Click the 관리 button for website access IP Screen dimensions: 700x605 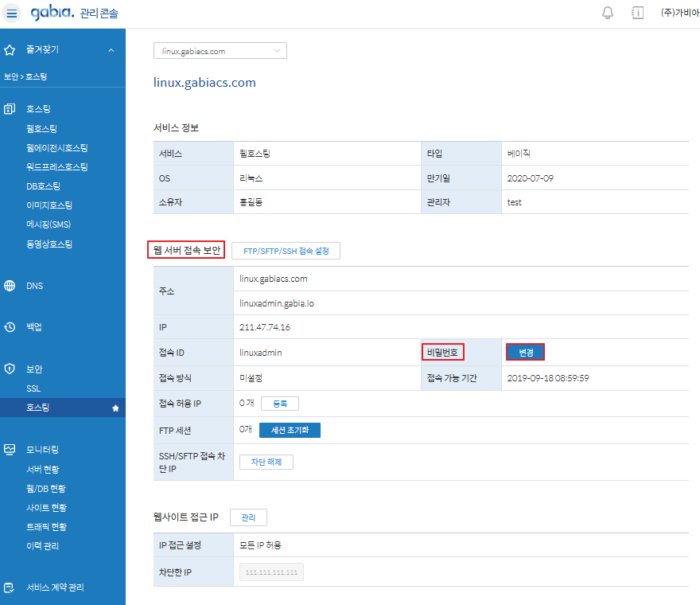248,517
